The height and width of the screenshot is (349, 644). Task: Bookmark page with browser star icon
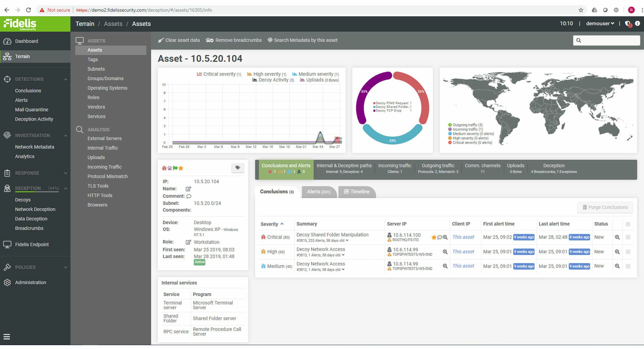tap(581, 10)
